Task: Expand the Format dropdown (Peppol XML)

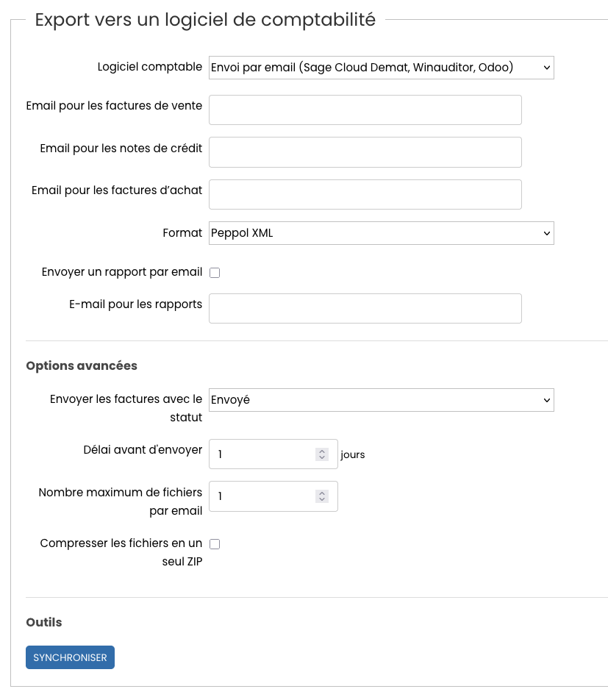Action: pos(381,233)
